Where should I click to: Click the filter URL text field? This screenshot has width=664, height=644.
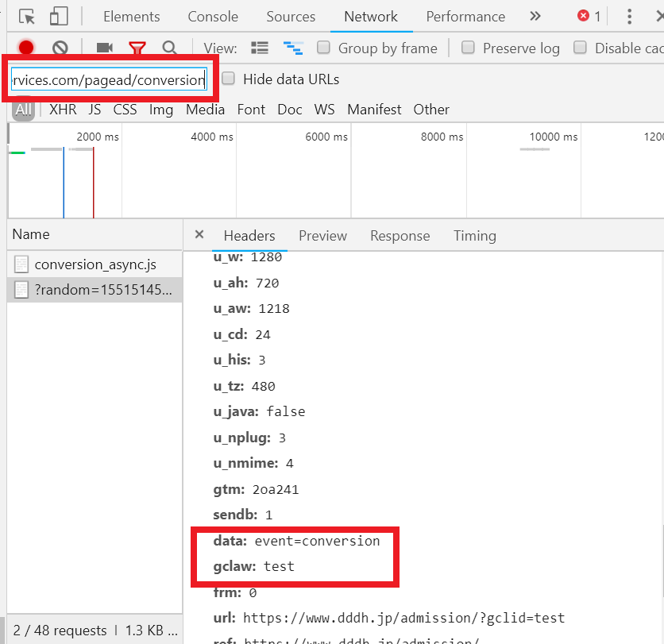(109, 79)
